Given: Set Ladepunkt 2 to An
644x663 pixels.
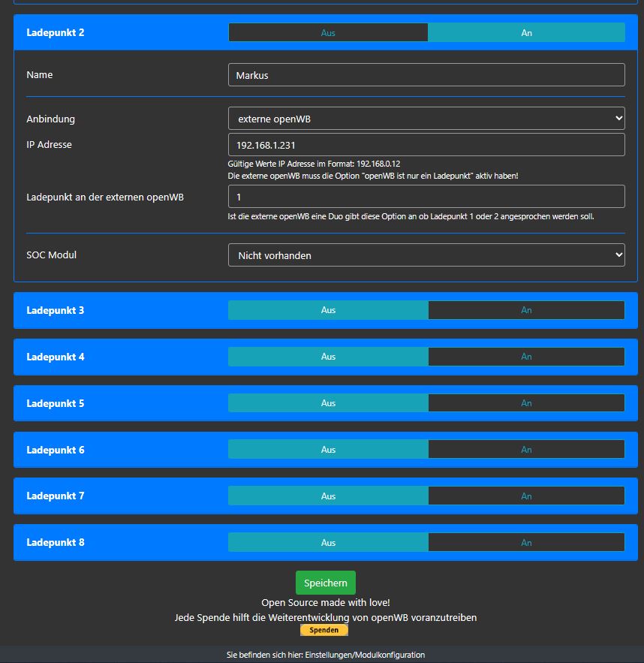Looking at the screenshot, I should coord(526,32).
